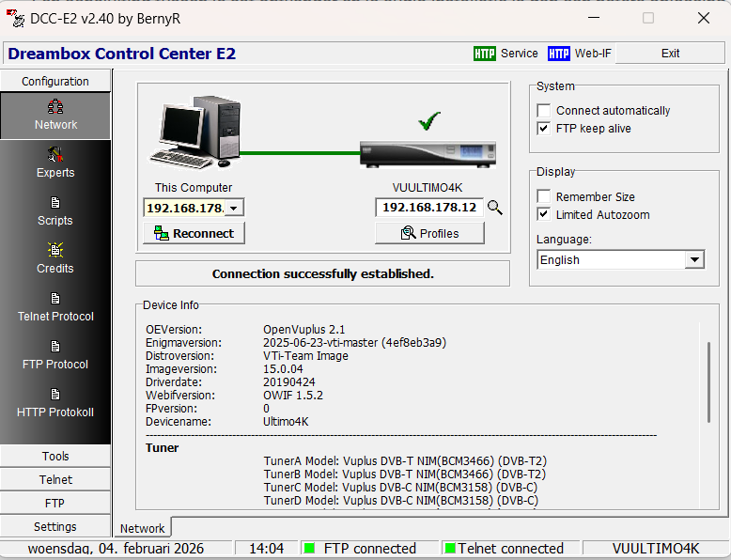Click the receiver IP address field

click(429, 208)
